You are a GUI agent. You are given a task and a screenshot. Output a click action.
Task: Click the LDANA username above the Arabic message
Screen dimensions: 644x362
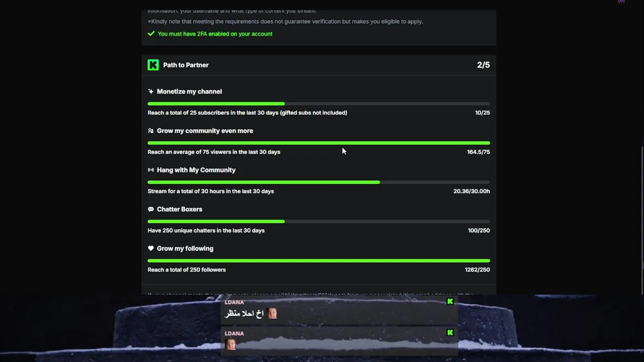click(x=234, y=302)
